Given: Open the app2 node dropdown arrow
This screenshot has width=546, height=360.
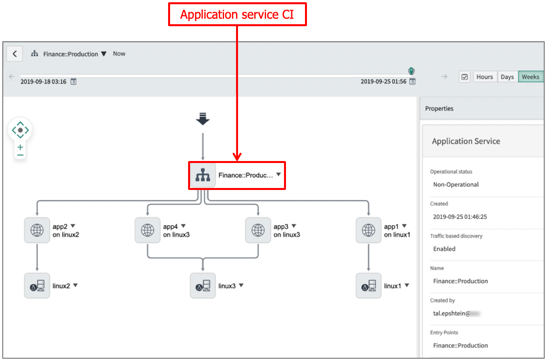Looking at the screenshot, I should point(73,226).
